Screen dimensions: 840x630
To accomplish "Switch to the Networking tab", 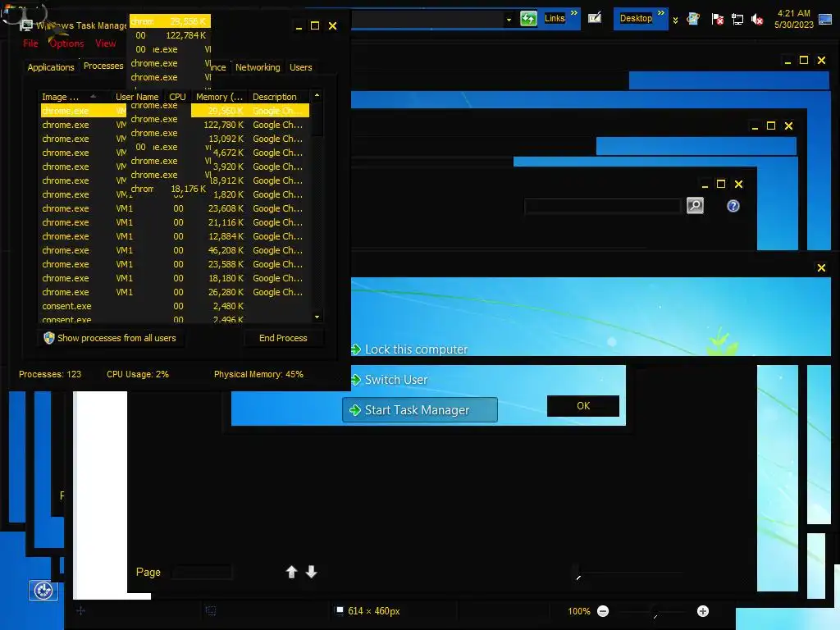I will pos(258,67).
